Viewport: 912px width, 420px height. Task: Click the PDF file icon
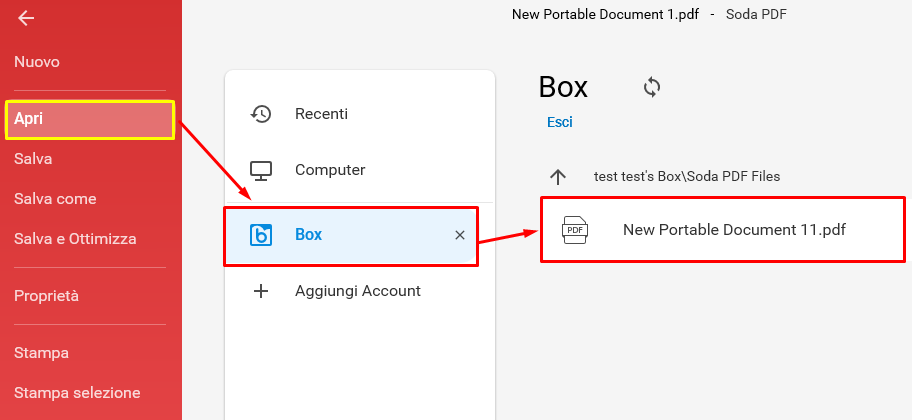tap(575, 230)
